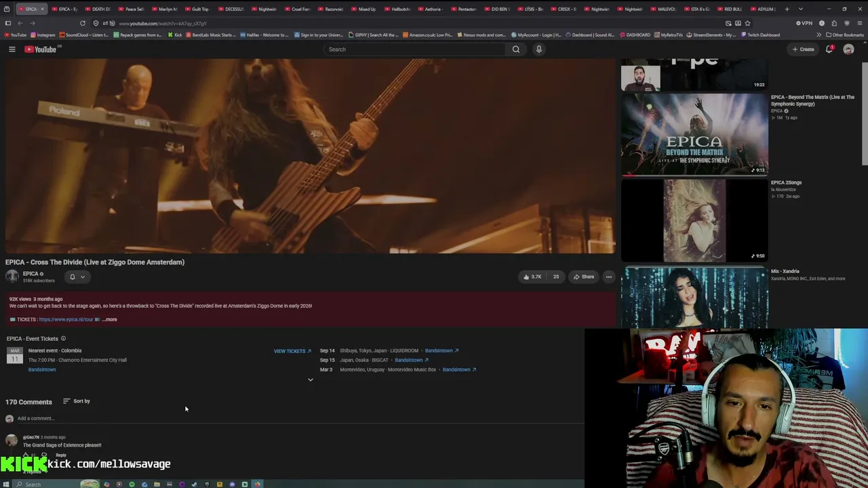868x488 pixels.
Task: Open the Mix - Xandria thumbnail
Action: 694,297
